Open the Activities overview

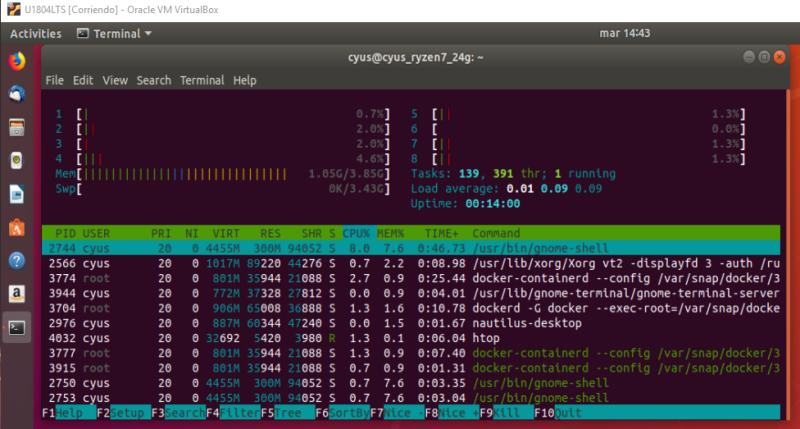(x=36, y=34)
